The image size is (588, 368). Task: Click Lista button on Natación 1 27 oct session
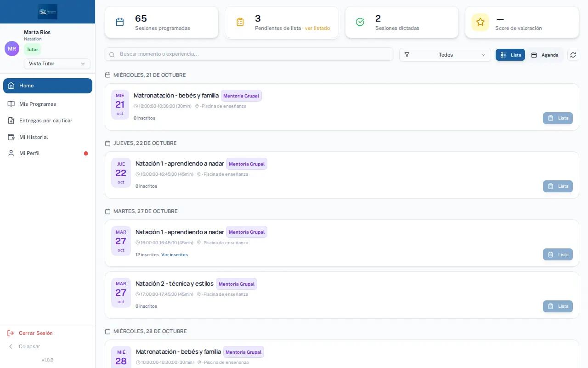pyautogui.click(x=558, y=254)
